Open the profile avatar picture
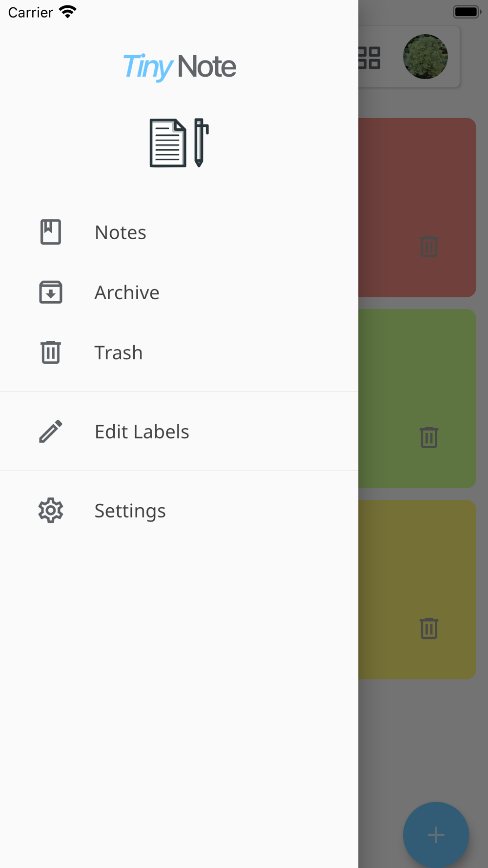Screen dimensions: 488x868 [x=426, y=57]
